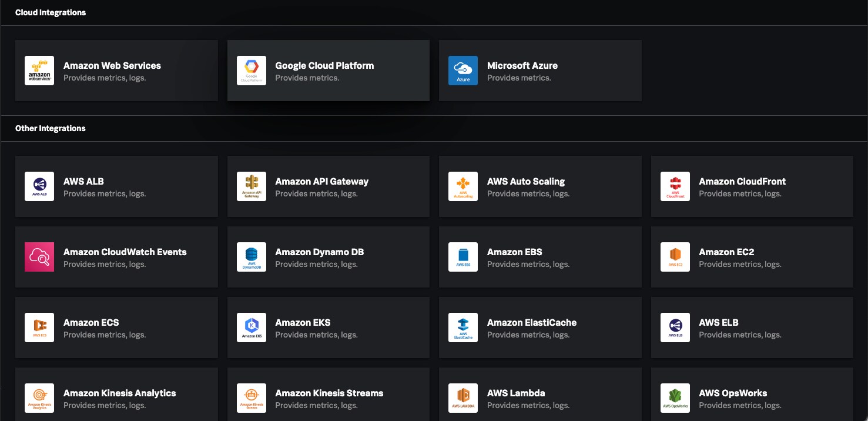Click the Amazon Web Services logo icon
The image size is (868, 421).
point(39,71)
